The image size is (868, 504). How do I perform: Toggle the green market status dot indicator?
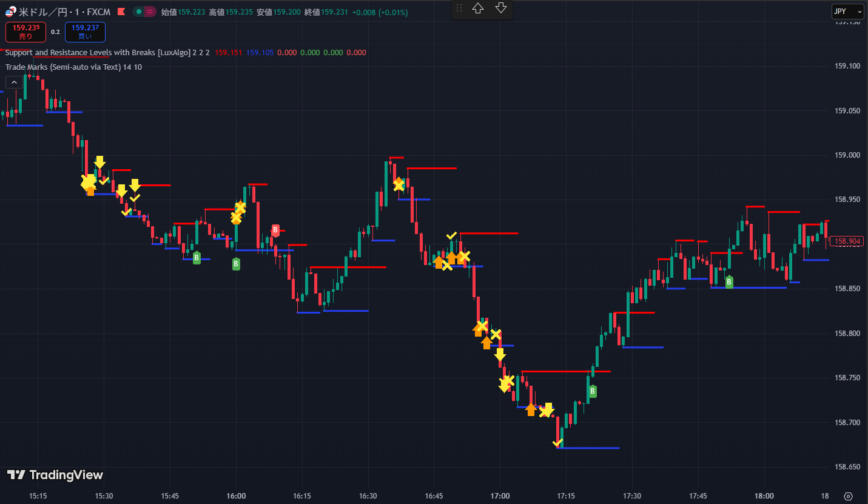click(139, 12)
